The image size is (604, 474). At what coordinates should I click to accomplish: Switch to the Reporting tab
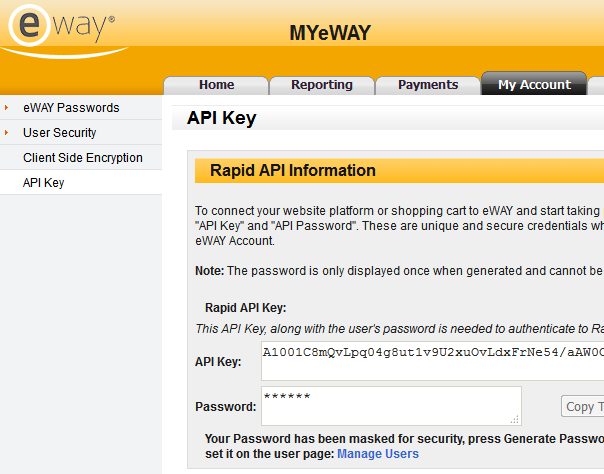[322, 85]
